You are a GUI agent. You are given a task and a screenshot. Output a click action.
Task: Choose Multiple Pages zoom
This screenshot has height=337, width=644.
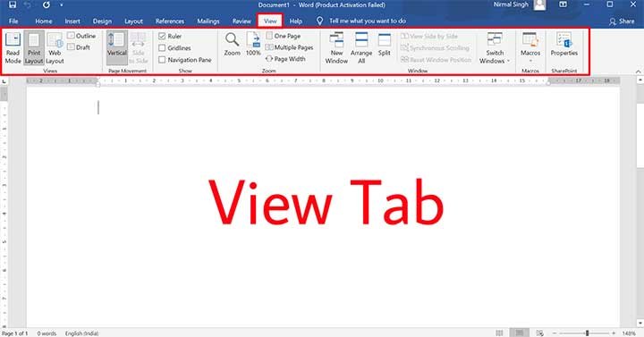289,47
